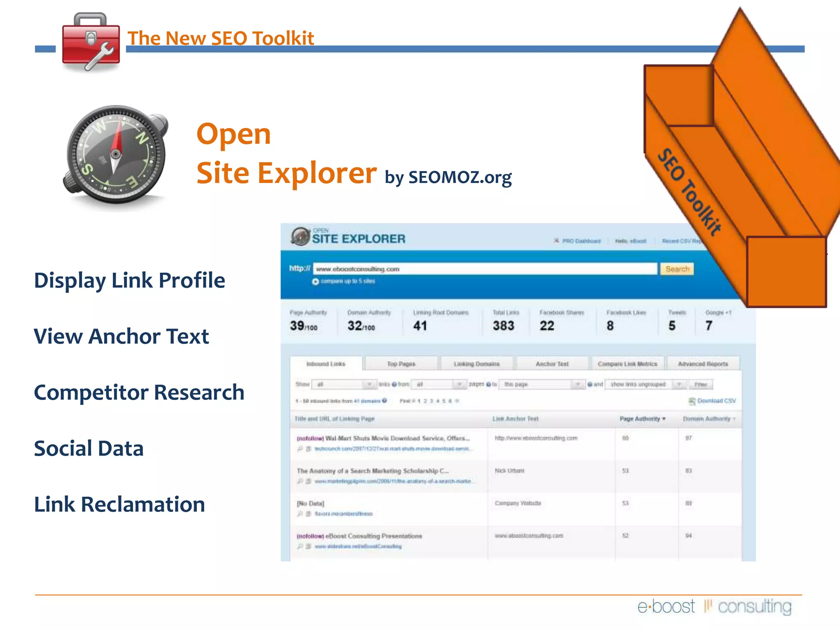Click the 'Company Website' anchor text cell
Viewport: 840px width, 630px height.
(518, 503)
